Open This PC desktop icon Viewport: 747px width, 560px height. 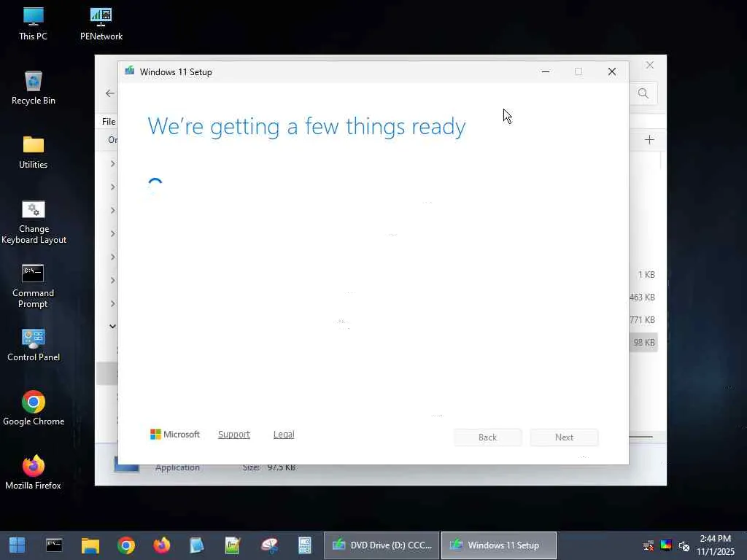point(33,24)
